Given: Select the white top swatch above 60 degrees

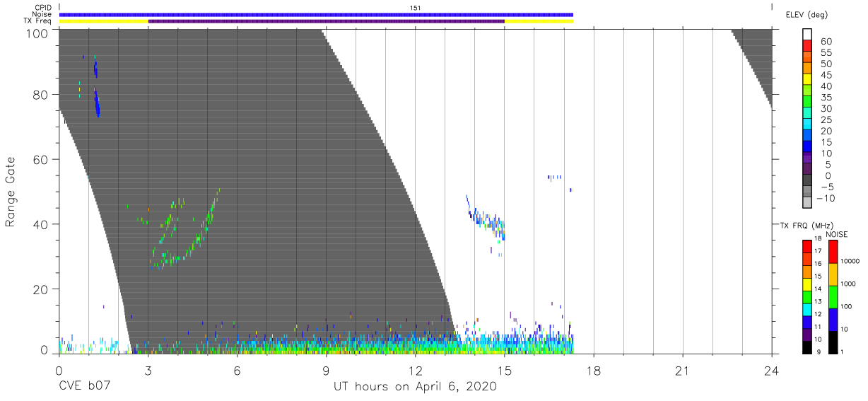Looking at the screenshot, I should [807, 35].
